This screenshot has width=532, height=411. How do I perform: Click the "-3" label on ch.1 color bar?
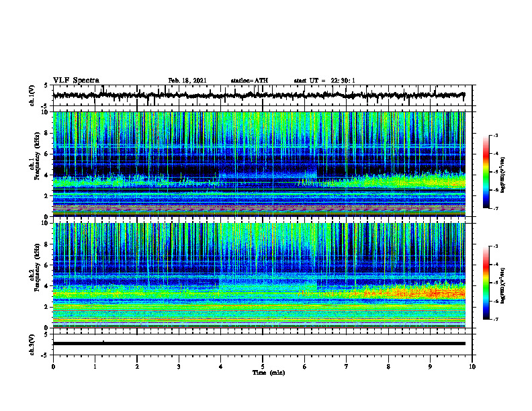point(496,135)
